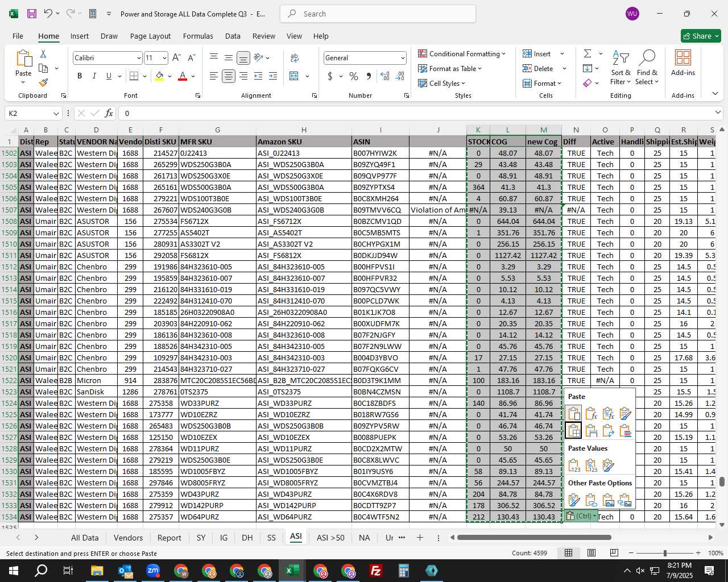This screenshot has height=582, width=728.
Task: Click the Increase Decimal icon
Action: click(x=385, y=76)
